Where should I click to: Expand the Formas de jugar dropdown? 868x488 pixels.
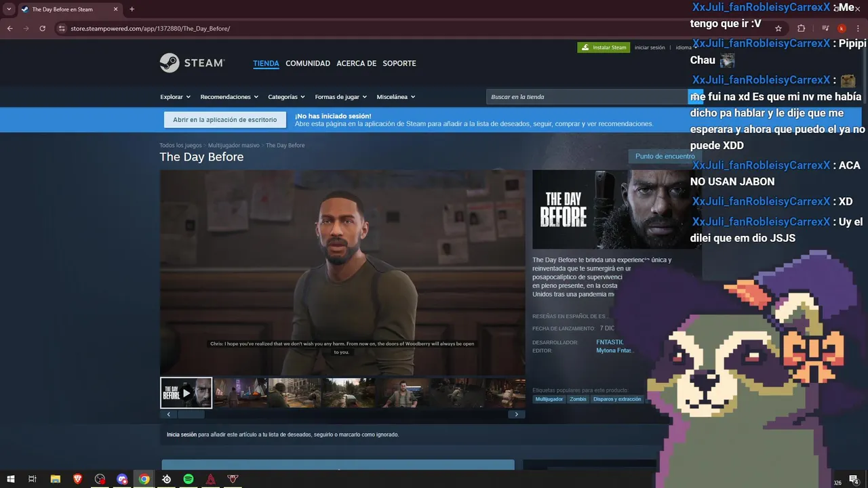pos(340,97)
